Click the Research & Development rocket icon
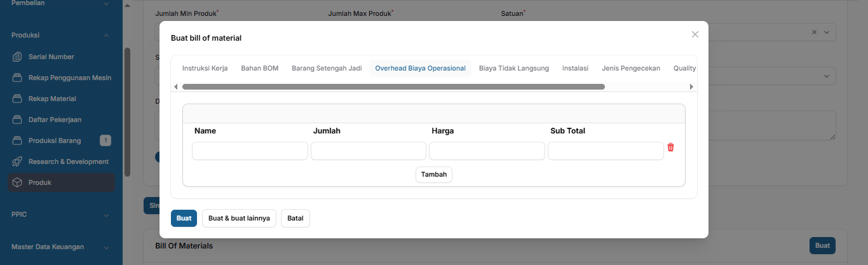Image resolution: width=868 pixels, height=265 pixels. tap(17, 161)
